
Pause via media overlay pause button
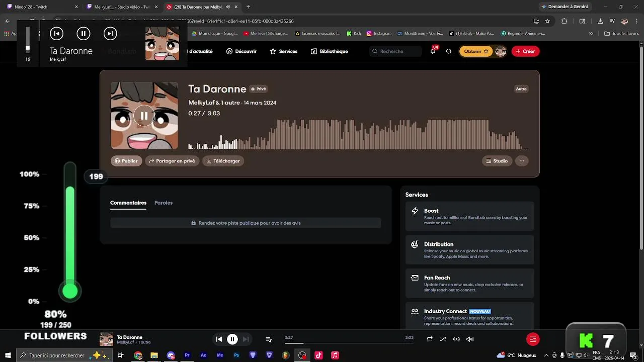[83, 34]
